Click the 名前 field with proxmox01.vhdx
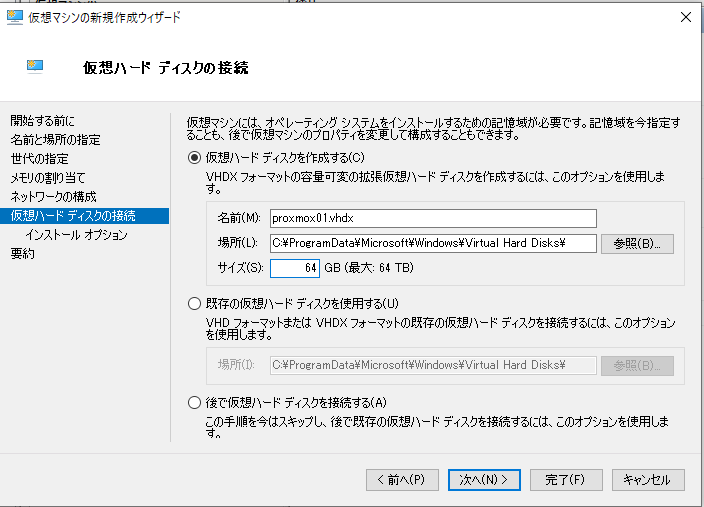This screenshot has width=704, height=507. pyautogui.click(x=433, y=218)
